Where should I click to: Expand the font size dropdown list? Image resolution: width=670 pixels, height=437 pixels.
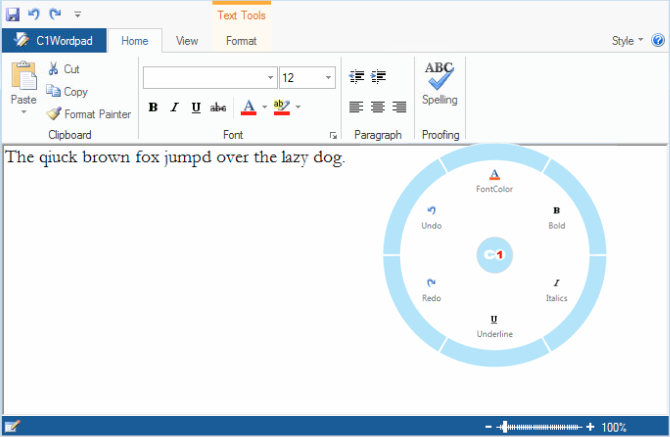(x=328, y=78)
